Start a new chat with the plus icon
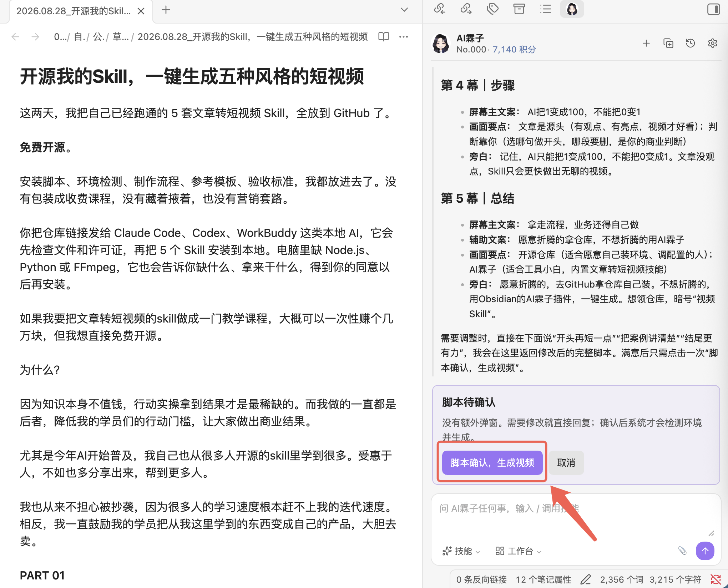 646,44
